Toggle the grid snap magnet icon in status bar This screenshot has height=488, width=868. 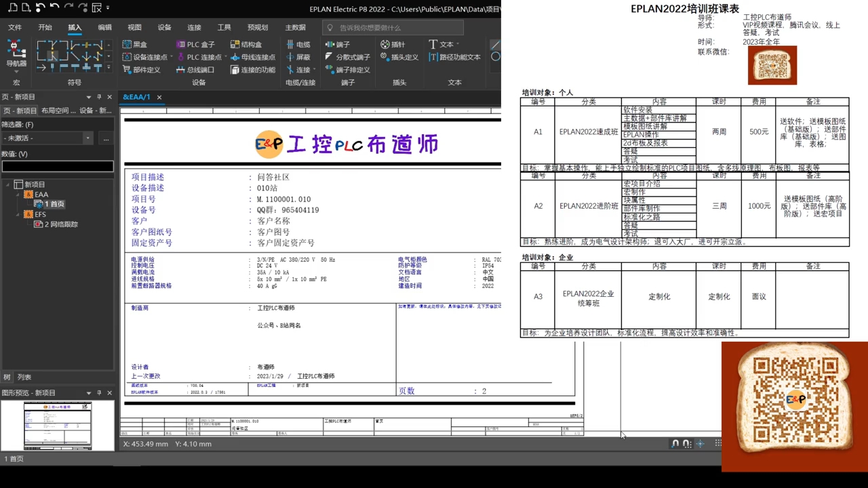(x=687, y=444)
